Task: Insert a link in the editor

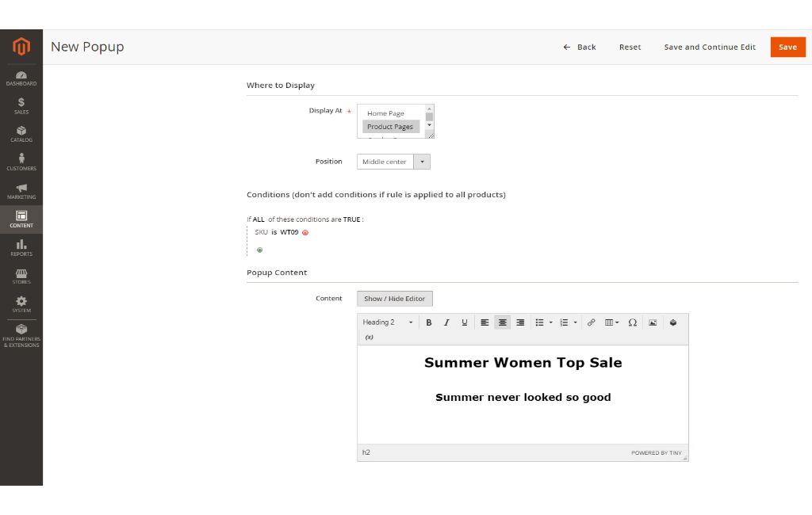Action: [x=591, y=322]
